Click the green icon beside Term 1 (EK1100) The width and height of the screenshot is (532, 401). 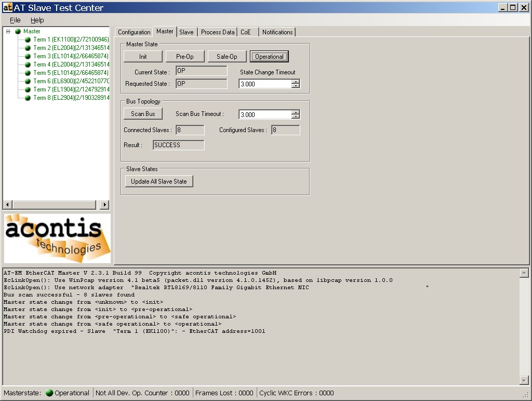coord(28,40)
